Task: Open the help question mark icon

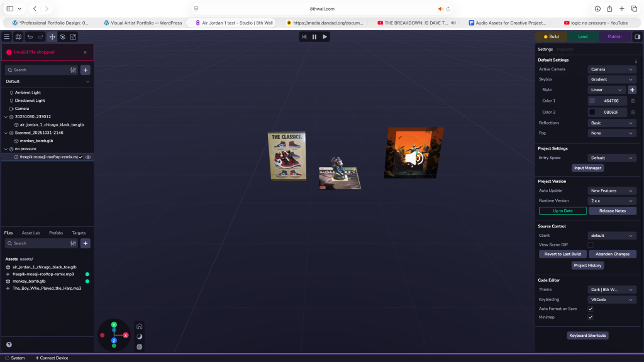Action: click(9, 344)
